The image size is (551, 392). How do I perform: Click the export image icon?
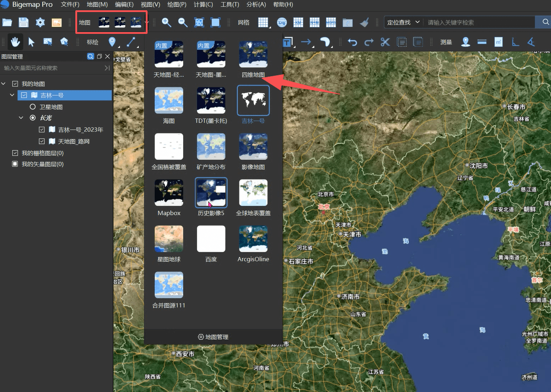[x=57, y=22]
